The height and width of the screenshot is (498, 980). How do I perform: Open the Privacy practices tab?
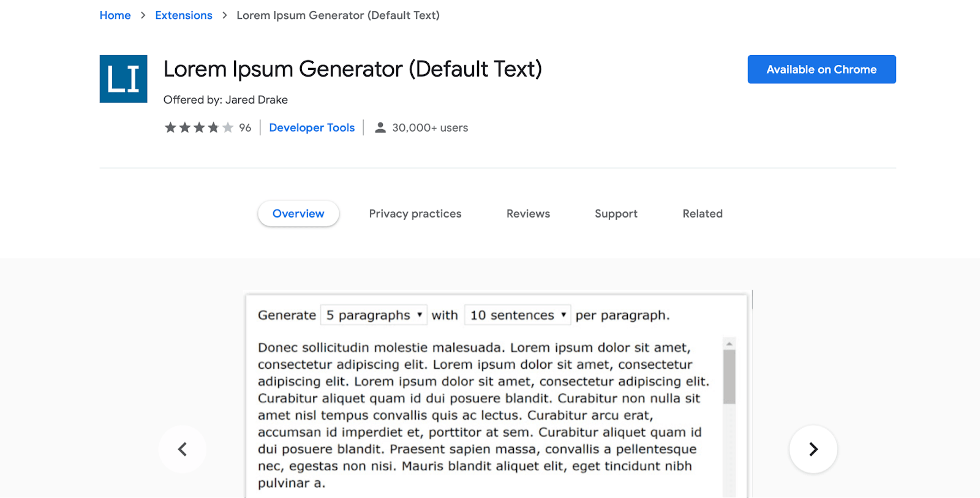pyautogui.click(x=415, y=213)
